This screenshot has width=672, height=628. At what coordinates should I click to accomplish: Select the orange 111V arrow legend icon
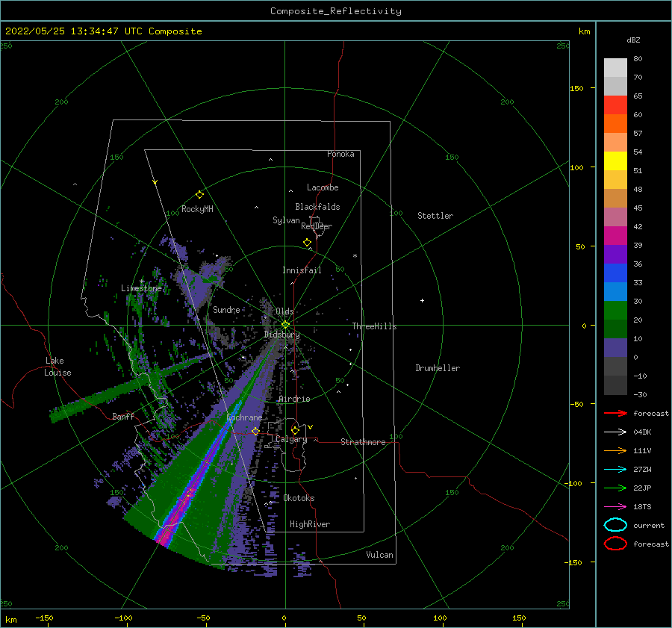click(615, 450)
